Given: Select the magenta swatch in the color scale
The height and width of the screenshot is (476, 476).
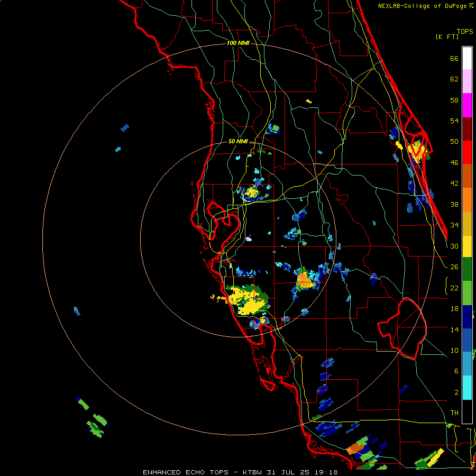Looking at the screenshot, I should [467, 105].
